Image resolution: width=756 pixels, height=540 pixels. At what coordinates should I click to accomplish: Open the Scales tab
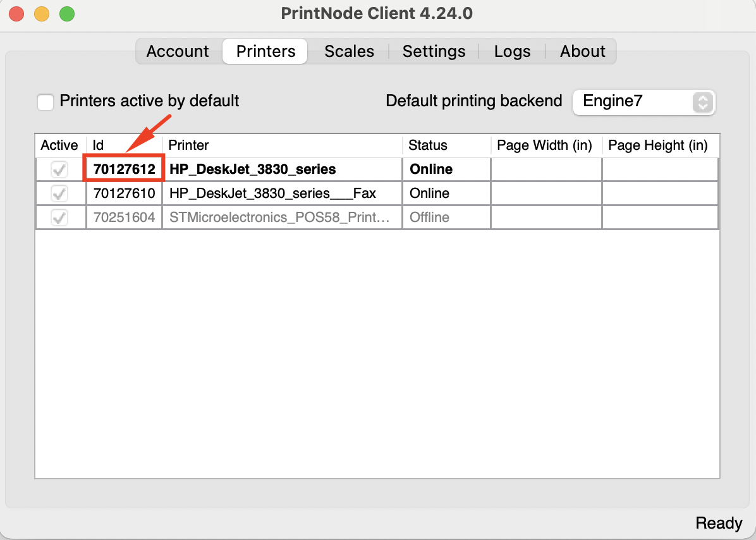pyautogui.click(x=349, y=51)
